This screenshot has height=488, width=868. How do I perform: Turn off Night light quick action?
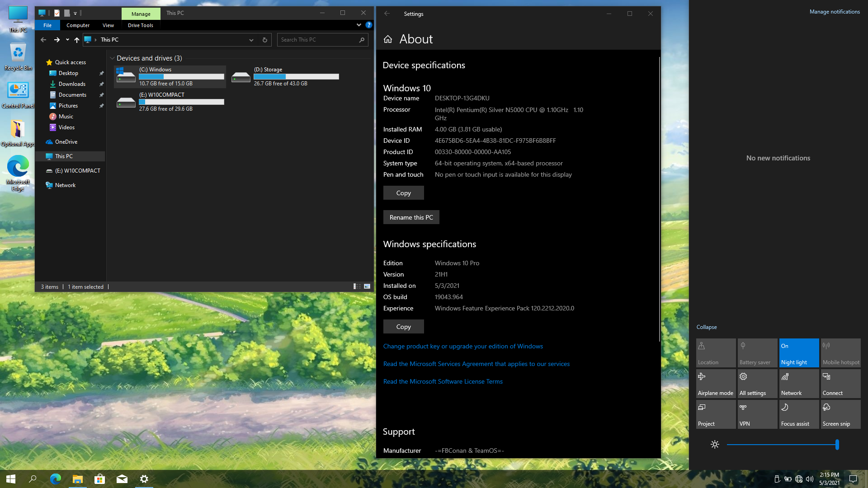(x=799, y=353)
